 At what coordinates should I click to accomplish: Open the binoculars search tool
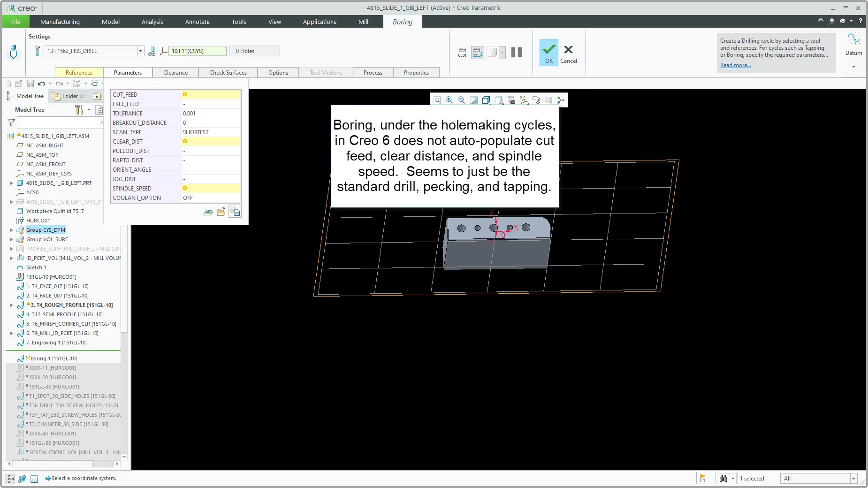pos(723,479)
